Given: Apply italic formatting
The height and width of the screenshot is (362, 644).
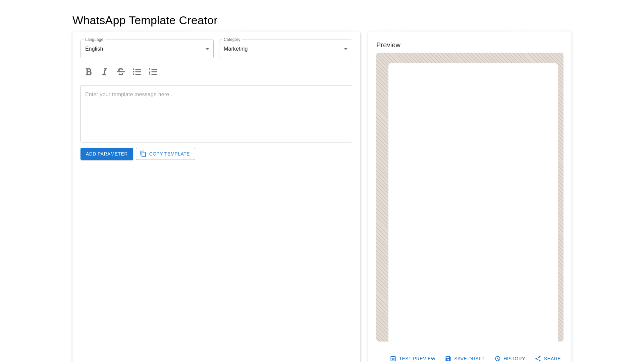Looking at the screenshot, I should (105, 72).
